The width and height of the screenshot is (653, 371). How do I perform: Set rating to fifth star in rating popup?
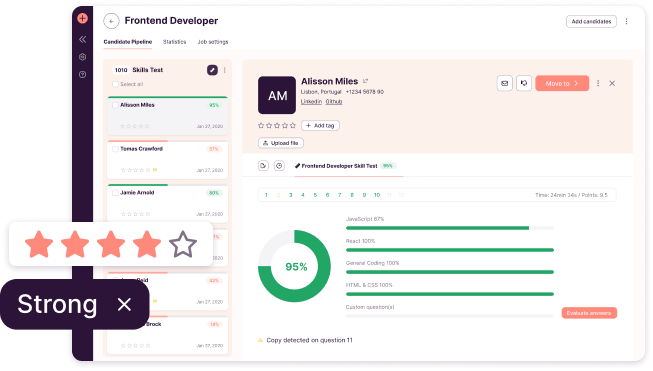(183, 244)
